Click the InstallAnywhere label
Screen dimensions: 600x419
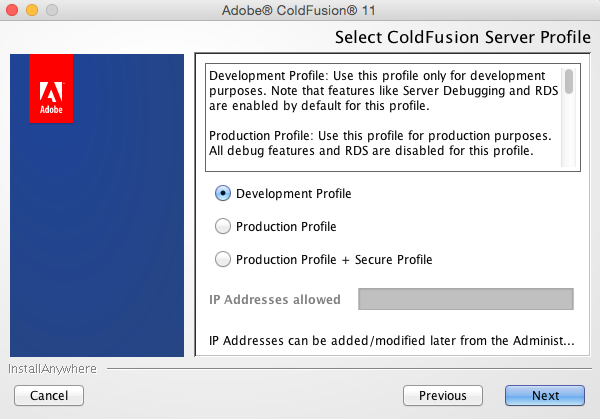(x=52, y=368)
